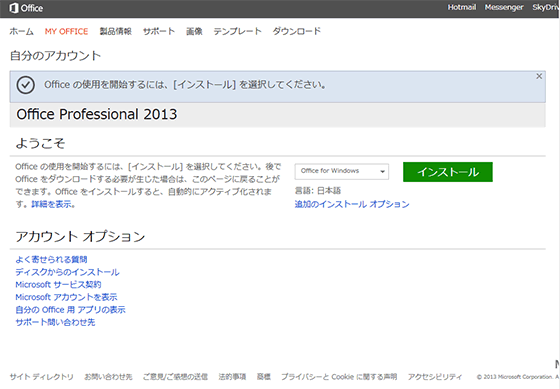Click the Office Professional 2013 heading

point(97,114)
